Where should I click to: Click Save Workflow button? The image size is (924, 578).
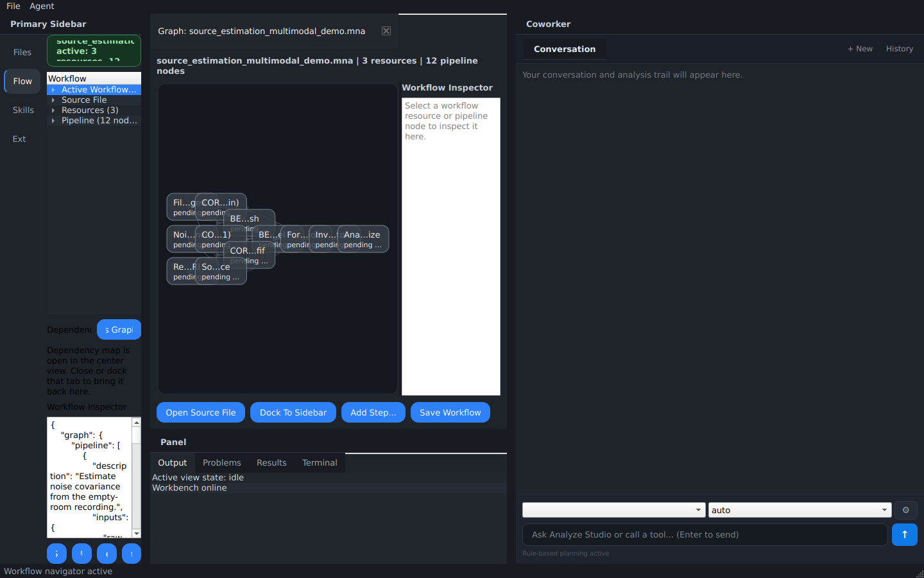pos(450,412)
